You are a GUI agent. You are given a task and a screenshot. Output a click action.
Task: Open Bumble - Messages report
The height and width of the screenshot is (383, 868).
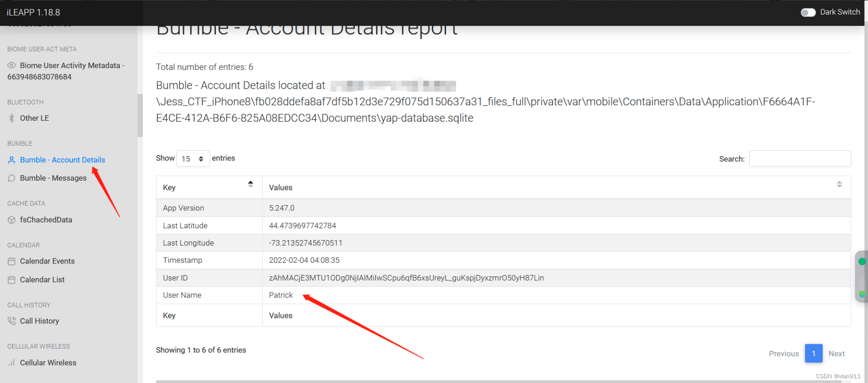coord(53,178)
